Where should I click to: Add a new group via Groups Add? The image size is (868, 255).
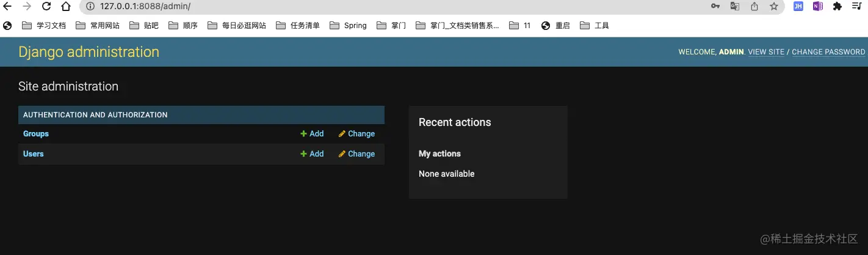point(312,134)
